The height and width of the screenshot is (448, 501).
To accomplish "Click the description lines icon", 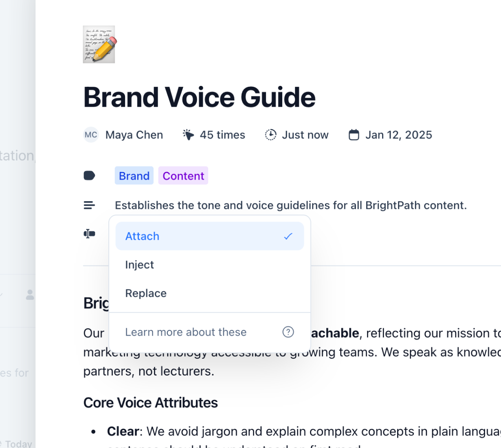I will [89, 205].
